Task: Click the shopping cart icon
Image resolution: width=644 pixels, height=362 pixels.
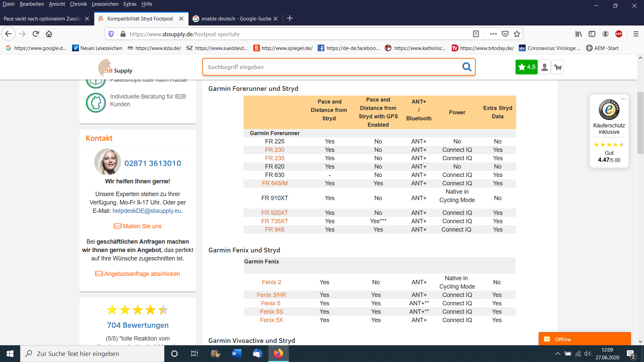Action: (558, 67)
